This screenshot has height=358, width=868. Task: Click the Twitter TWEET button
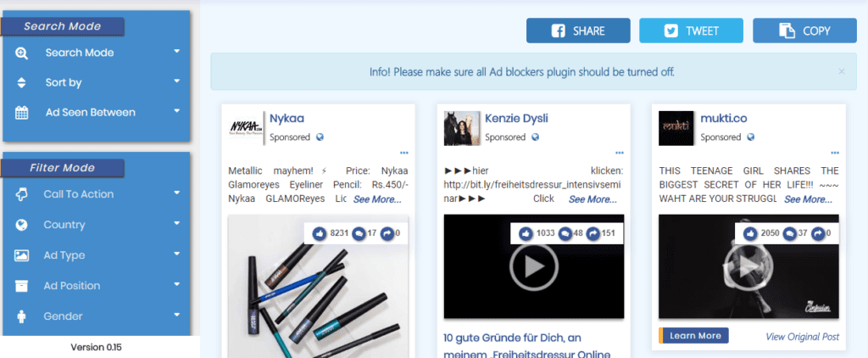pyautogui.click(x=692, y=31)
